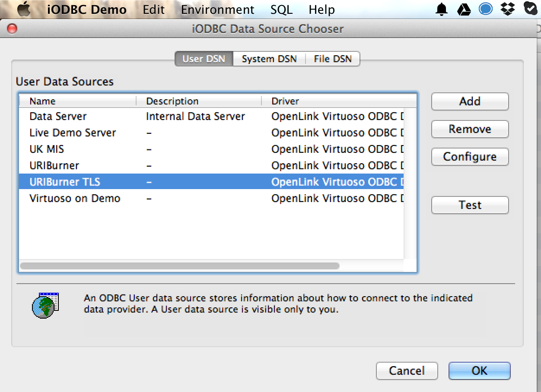
Task: Select the URIBurner TLS data source
Action: click(211, 182)
